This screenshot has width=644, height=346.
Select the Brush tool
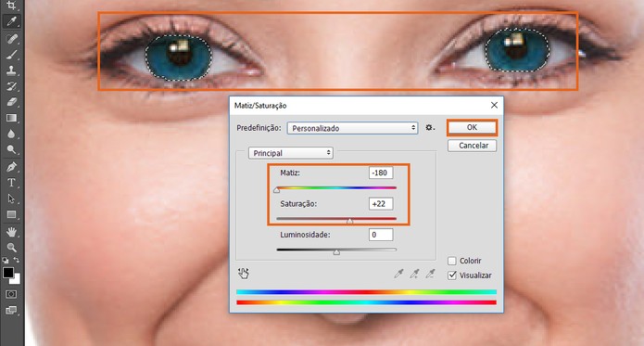pos(11,54)
